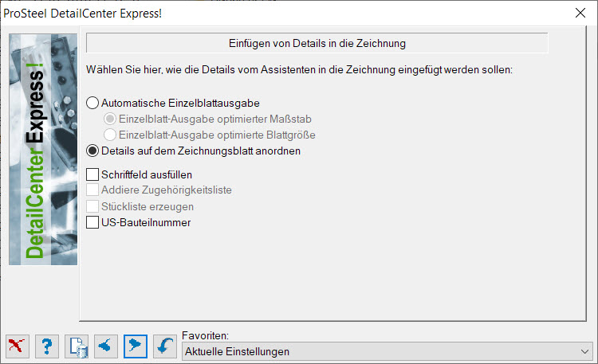Open help with the question mark icon
Viewport: 598px width, 364px height.
pos(47,346)
